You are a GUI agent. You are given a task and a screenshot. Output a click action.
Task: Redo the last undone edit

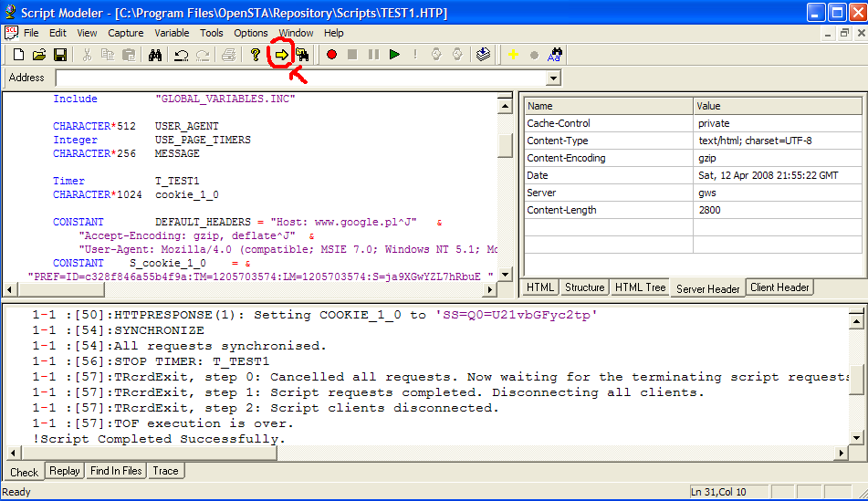click(202, 55)
